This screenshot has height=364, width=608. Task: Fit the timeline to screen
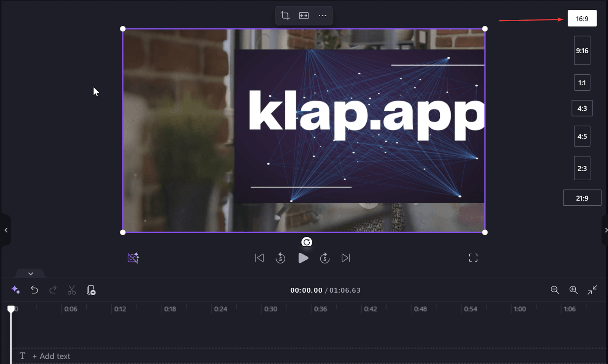pos(592,290)
